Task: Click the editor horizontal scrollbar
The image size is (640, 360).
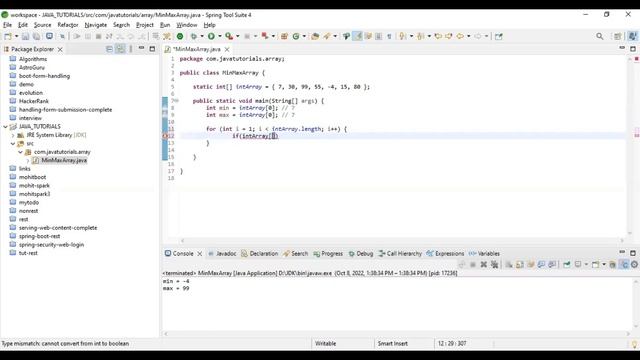Action: 402,241
